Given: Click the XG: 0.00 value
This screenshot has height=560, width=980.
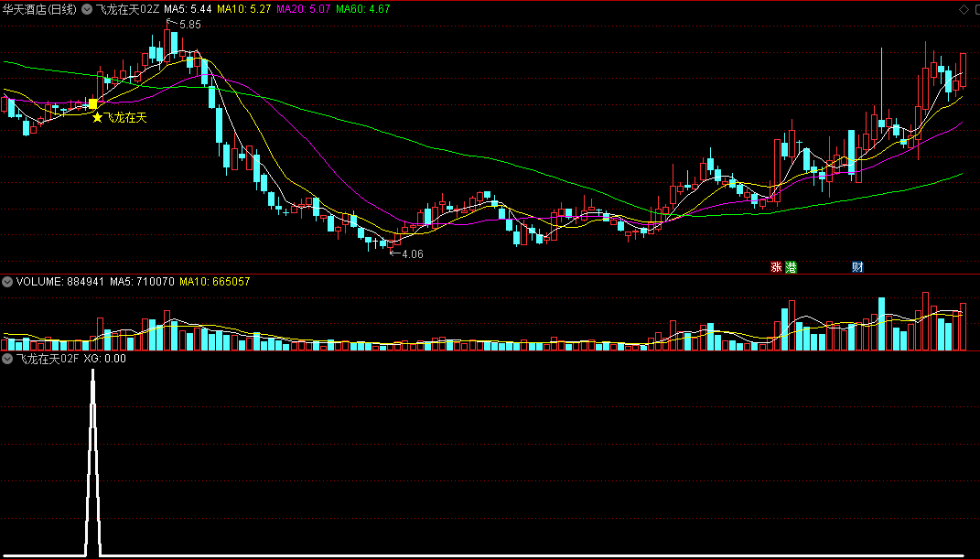Looking at the screenshot, I should [104, 359].
